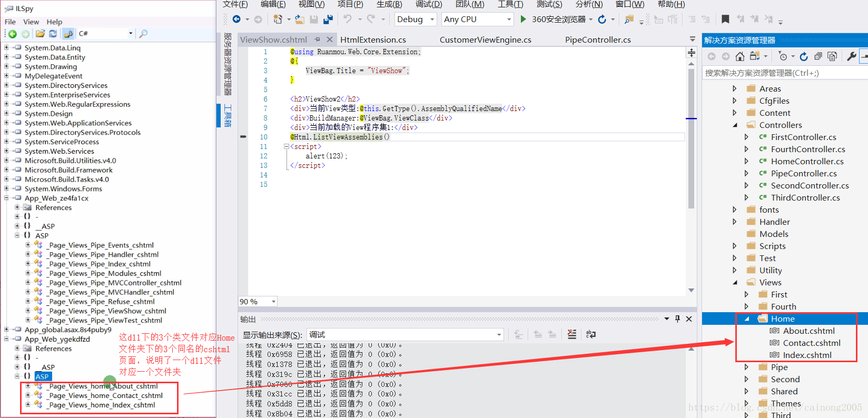Click the Open File icon in Visual Studio toolbar

[299, 19]
